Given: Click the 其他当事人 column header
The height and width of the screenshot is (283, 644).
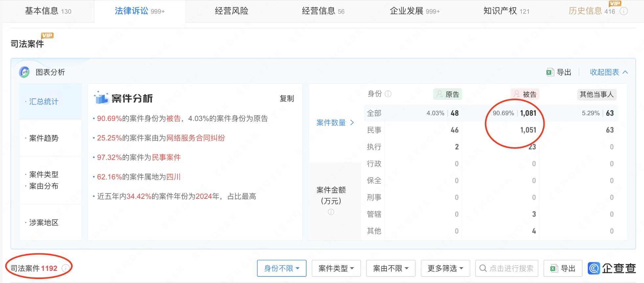Looking at the screenshot, I should click(597, 94).
